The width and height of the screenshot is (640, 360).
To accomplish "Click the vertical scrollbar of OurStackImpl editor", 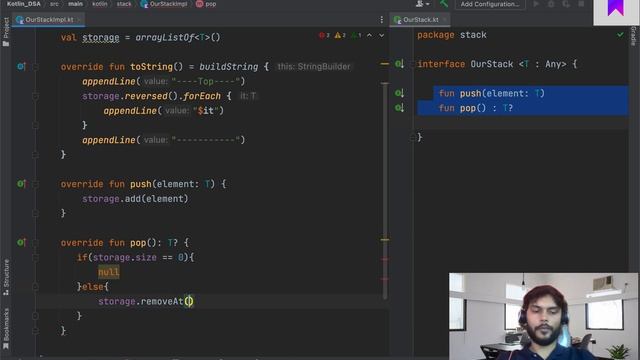I will [x=385, y=191].
